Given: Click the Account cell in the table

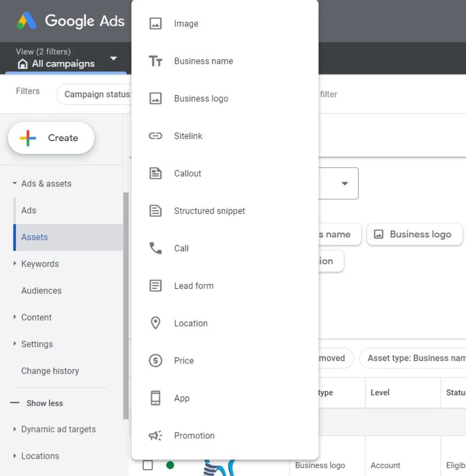Looking at the screenshot, I should [x=385, y=465].
